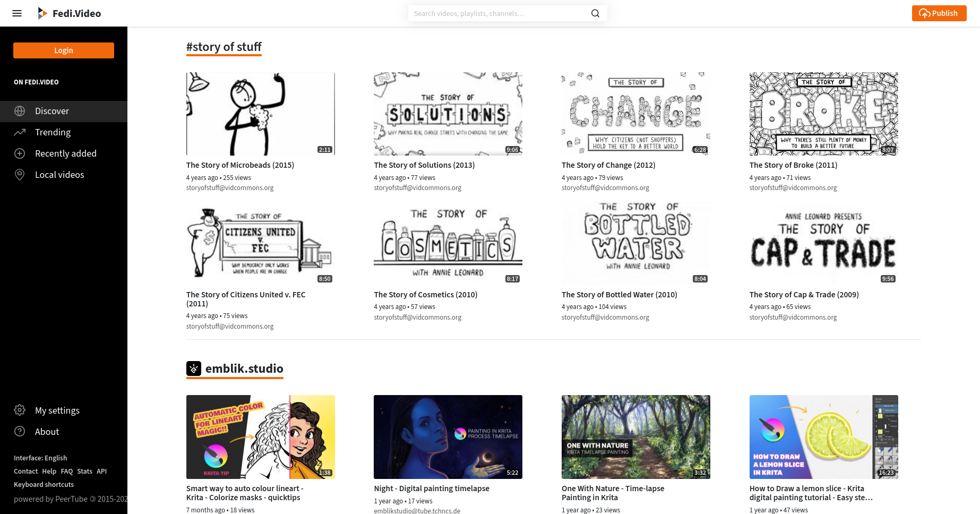This screenshot has width=980, height=514.
Task: Click the Discover globe icon
Action: [20, 111]
